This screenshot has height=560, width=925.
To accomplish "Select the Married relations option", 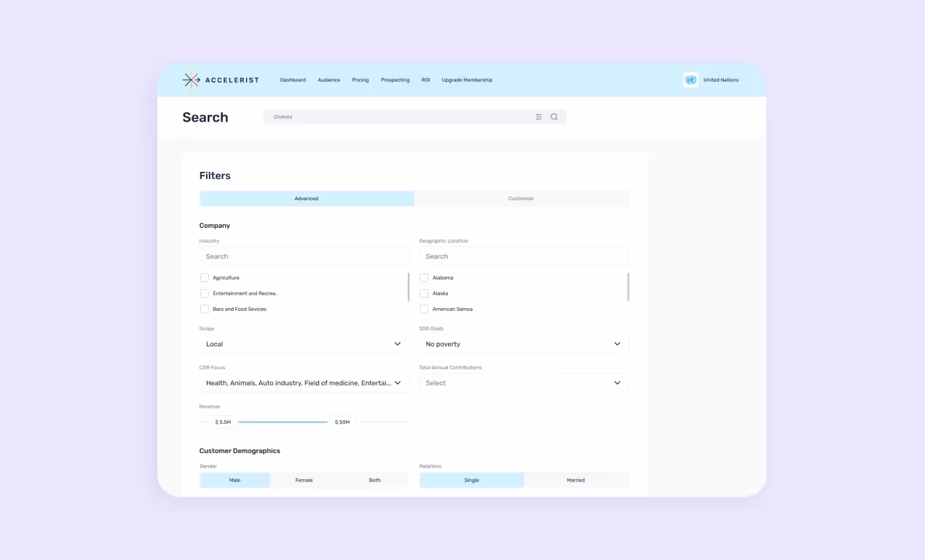I will [575, 480].
